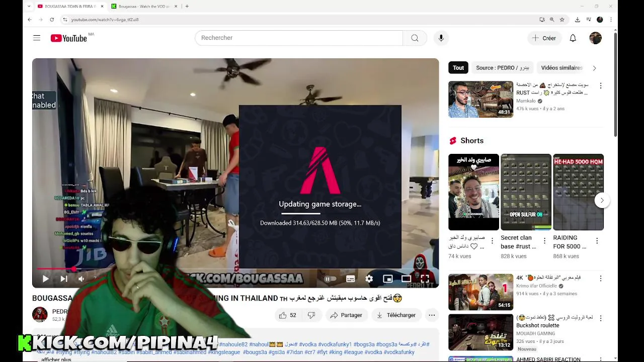Dislike the video with the thumbs-down icon

(x=311, y=315)
